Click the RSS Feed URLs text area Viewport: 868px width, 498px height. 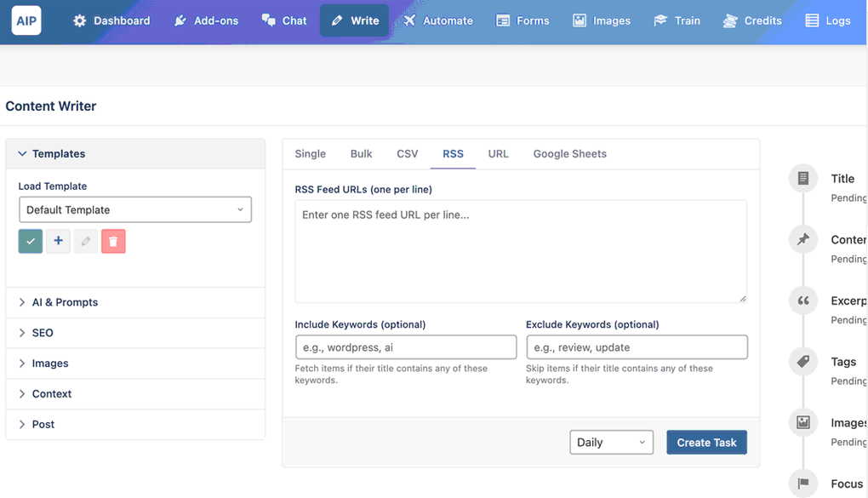pyautogui.click(x=521, y=252)
